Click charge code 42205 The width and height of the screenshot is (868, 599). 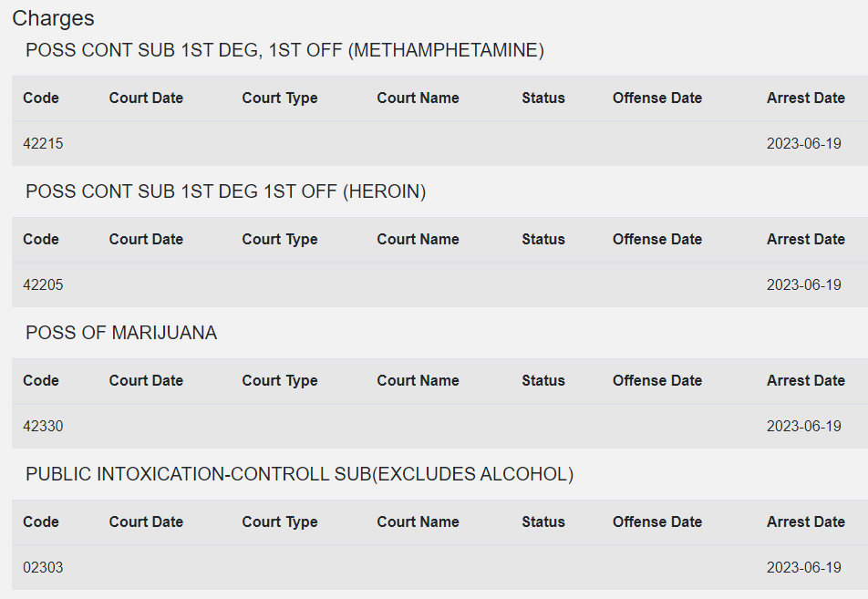click(43, 285)
